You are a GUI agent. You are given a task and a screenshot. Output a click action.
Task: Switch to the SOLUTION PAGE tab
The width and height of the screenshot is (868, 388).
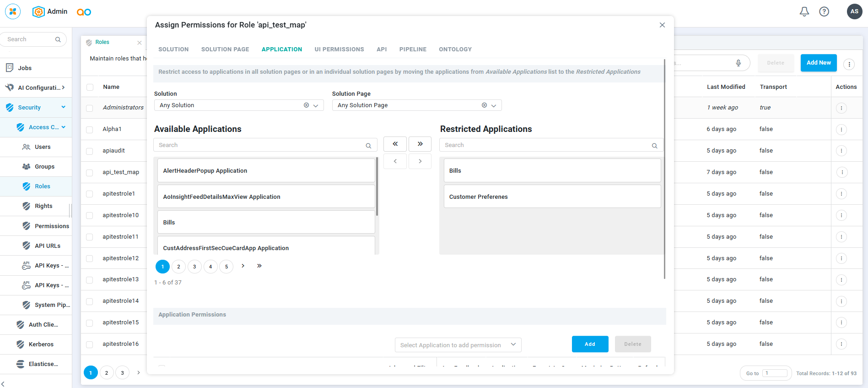pos(225,49)
